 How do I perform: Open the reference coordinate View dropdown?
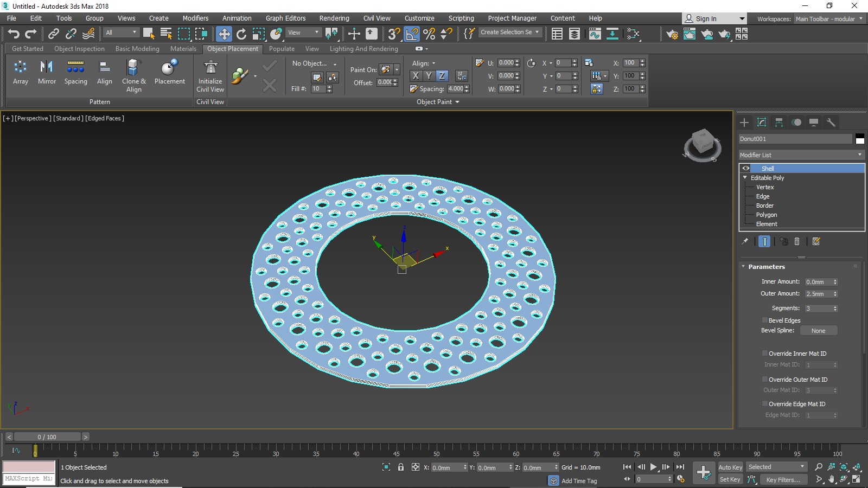(303, 33)
